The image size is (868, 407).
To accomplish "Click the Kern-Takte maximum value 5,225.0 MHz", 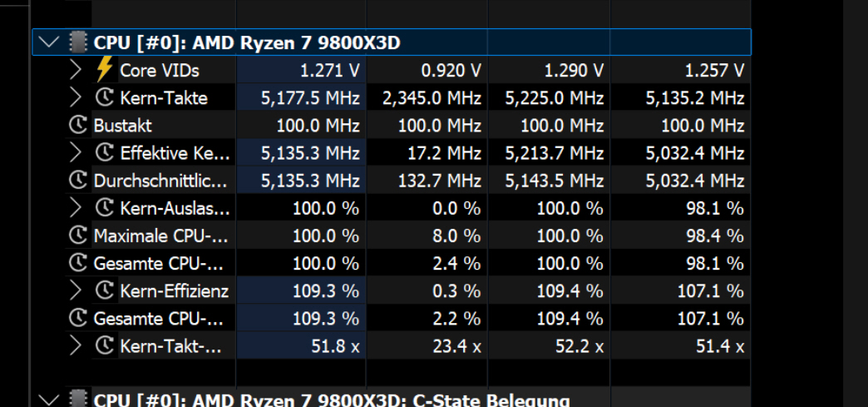I will [x=554, y=98].
